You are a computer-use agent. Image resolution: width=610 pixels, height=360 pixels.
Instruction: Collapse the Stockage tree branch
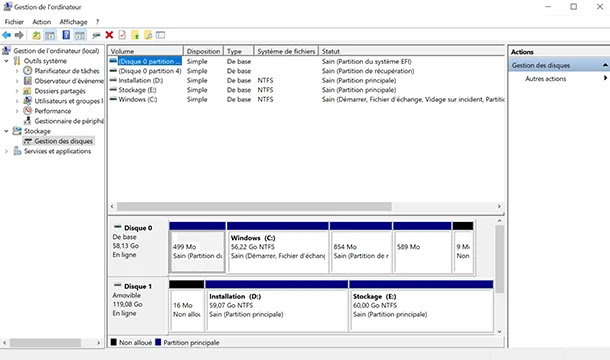click(x=6, y=131)
